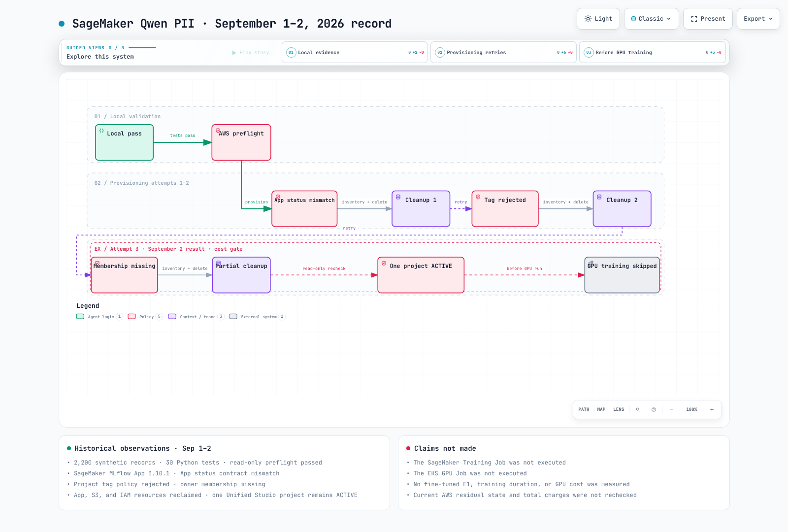Click the External system legend label
Screen dimensions: 788x532
pos(259,317)
